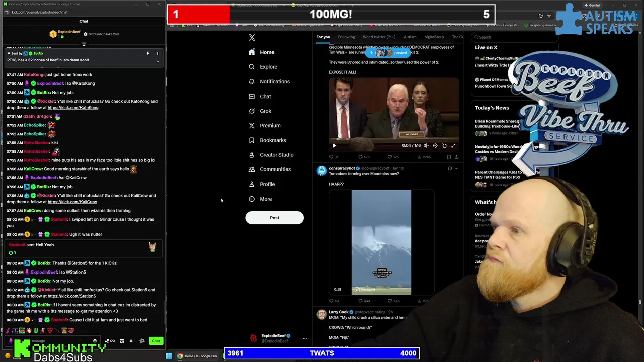Click the new posts 'posted' pill
This screenshot has height=362, width=644.
pos(388,53)
